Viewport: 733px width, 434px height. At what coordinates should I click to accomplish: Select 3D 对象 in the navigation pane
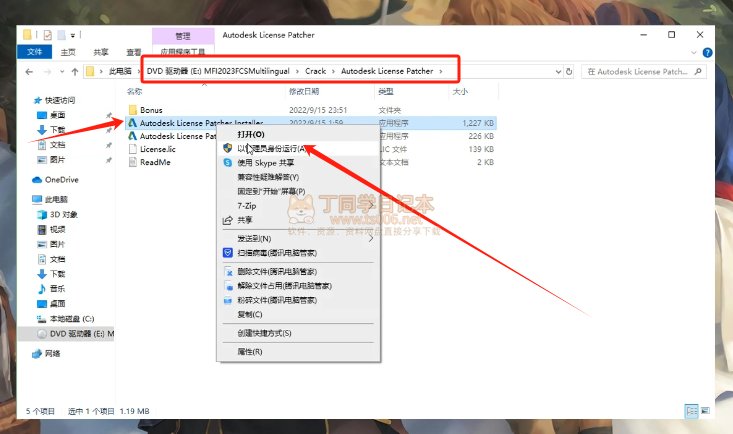click(x=64, y=215)
